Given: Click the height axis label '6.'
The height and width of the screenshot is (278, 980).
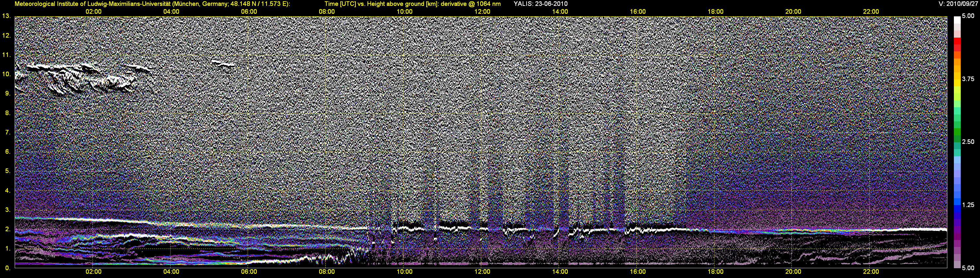Looking at the screenshot, I should click(8, 151).
